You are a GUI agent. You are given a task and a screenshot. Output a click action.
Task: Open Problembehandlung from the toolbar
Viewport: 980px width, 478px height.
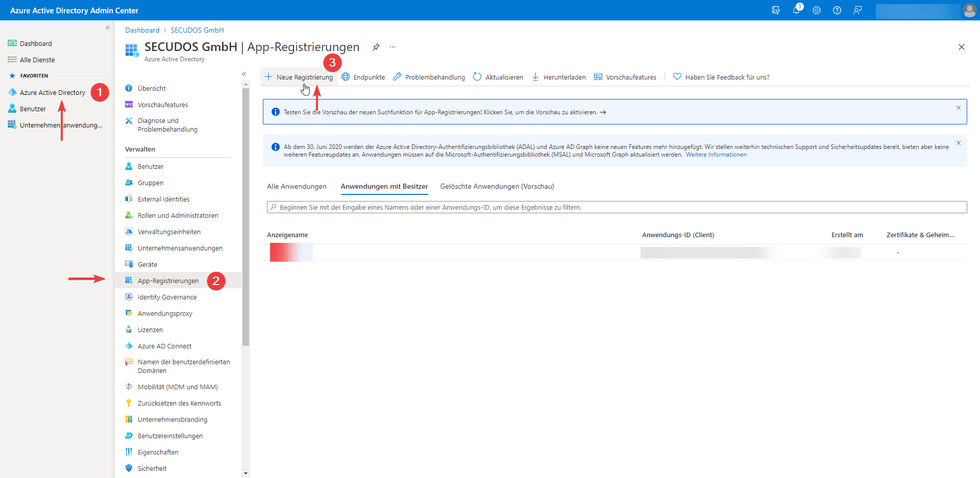click(429, 77)
